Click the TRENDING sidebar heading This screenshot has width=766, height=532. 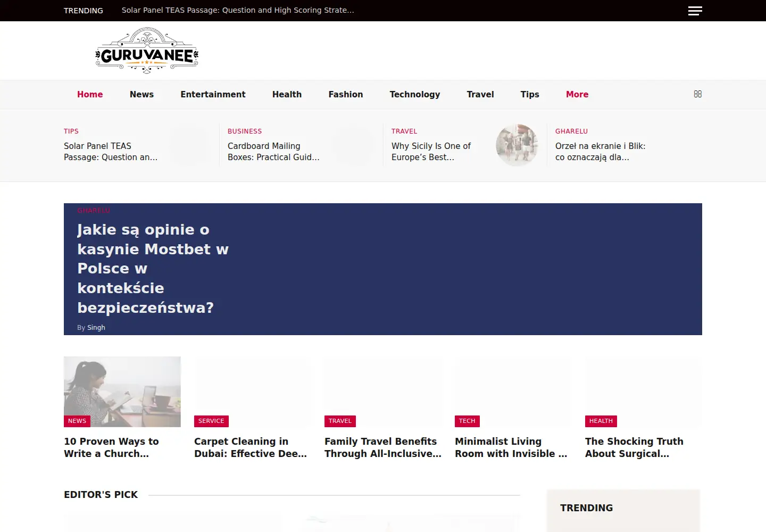pyautogui.click(x=586, y=508)
